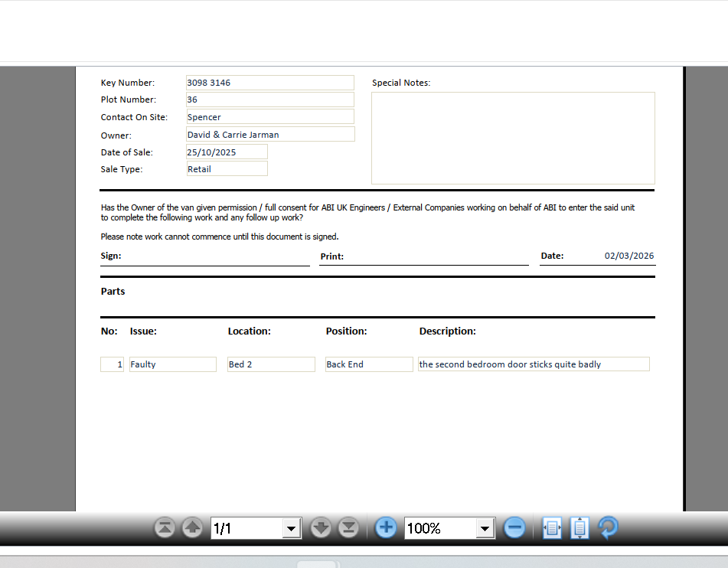
Task: Click the No: column header
Action: (x=109, y=331)
